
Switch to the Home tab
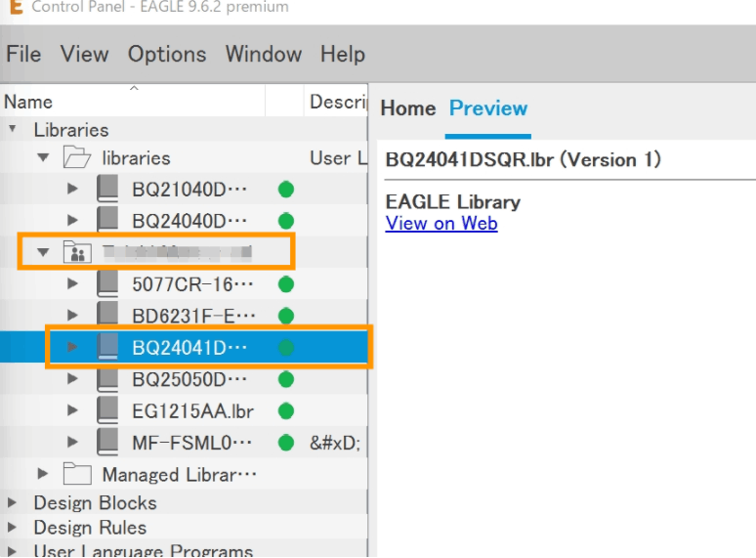click(408, 108)
